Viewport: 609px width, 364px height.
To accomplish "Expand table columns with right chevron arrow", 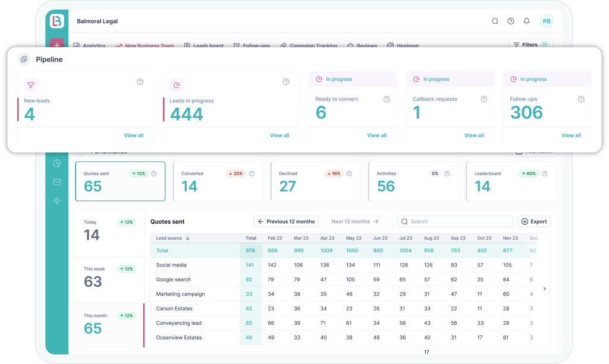I will point(545,289).
